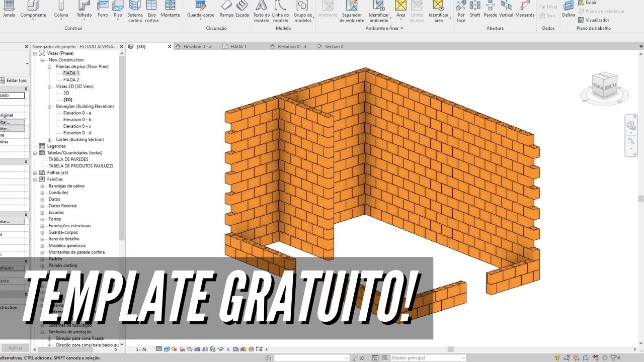Expand the Bandejas de cabos family node

click(42, 186)
